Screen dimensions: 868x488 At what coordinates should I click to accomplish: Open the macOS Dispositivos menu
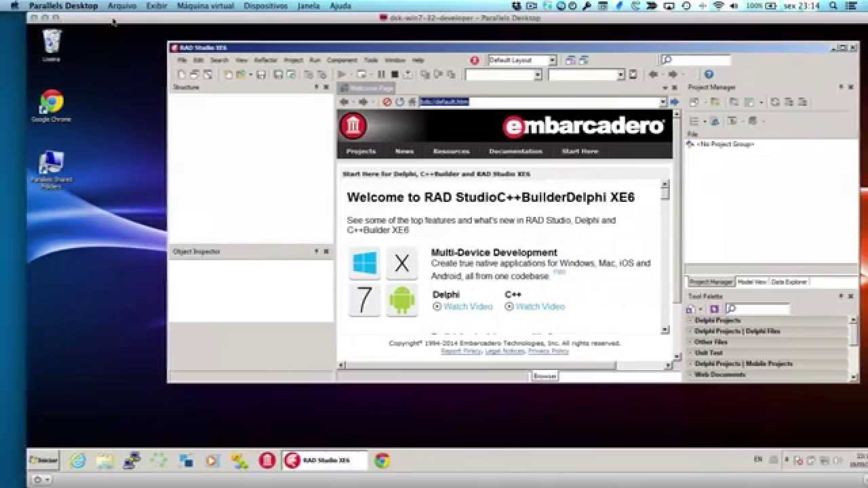[x=266, y=5]
